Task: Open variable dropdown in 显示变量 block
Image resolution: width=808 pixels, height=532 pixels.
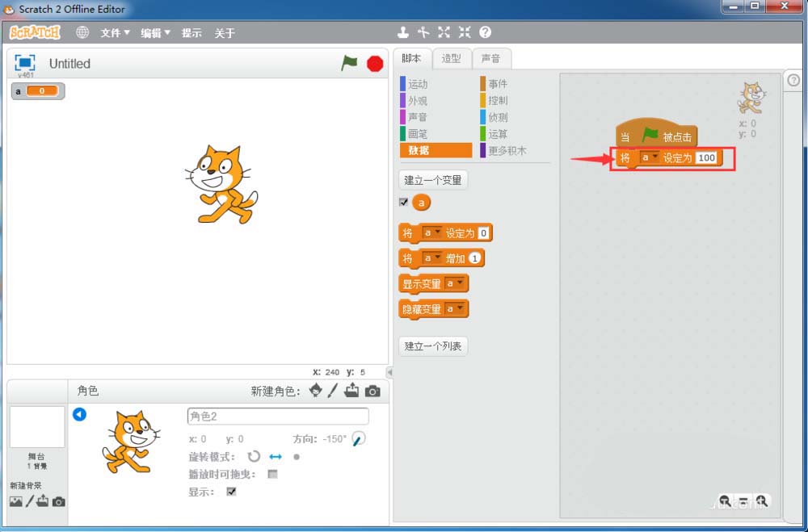Action: (454, 283)
